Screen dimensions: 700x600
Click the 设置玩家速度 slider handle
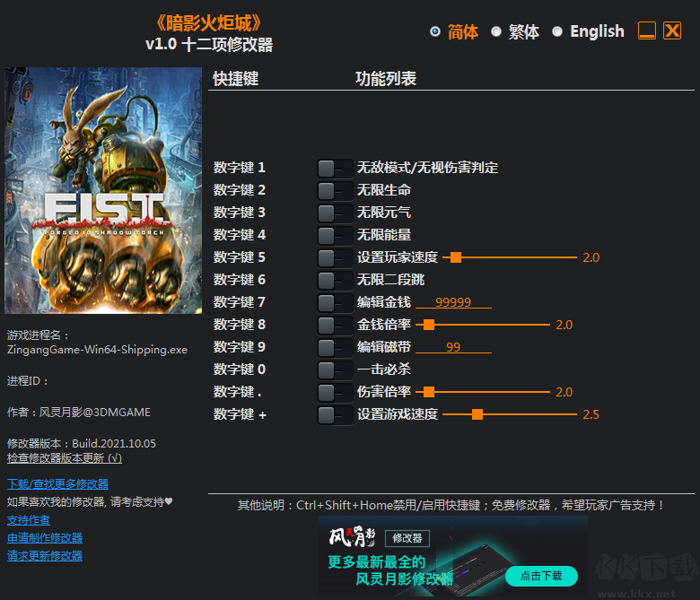pyautogui.click(x=456, y=257)
